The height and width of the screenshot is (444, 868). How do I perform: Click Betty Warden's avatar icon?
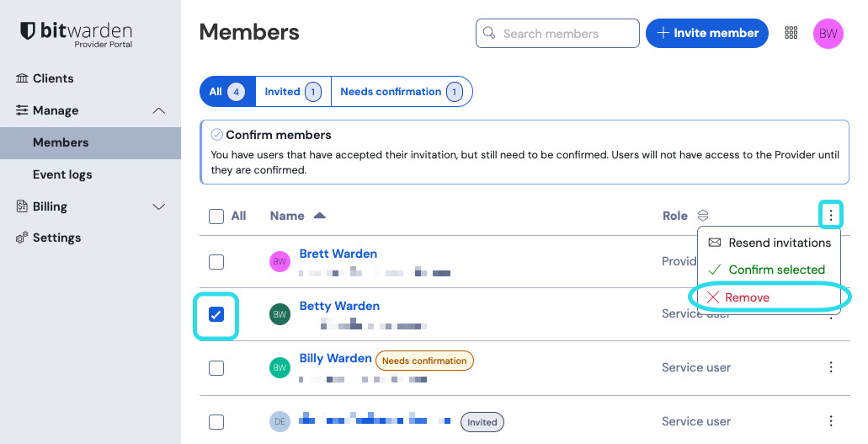point(280,314)
